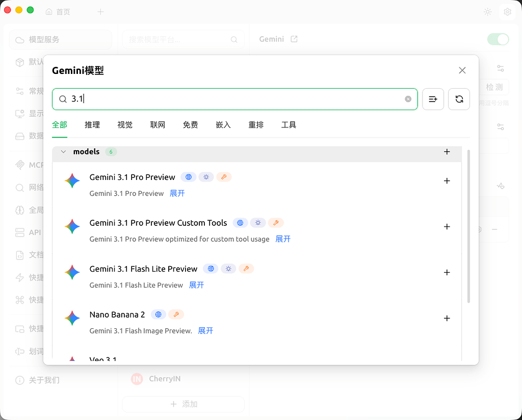Viewport: 522px width, 420px height.
Task: Click reasoning badge on Flash Lite Preview
Action: click(228, 269)
